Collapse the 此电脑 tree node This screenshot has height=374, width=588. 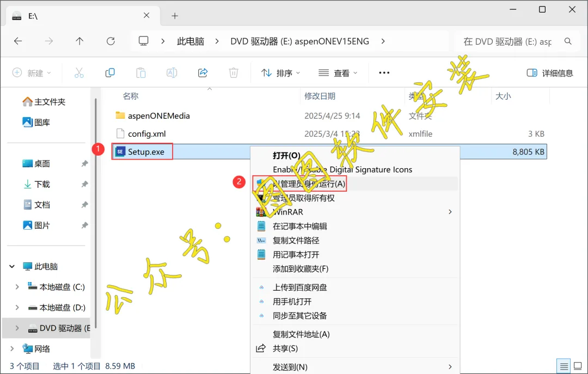pos(12,266)
